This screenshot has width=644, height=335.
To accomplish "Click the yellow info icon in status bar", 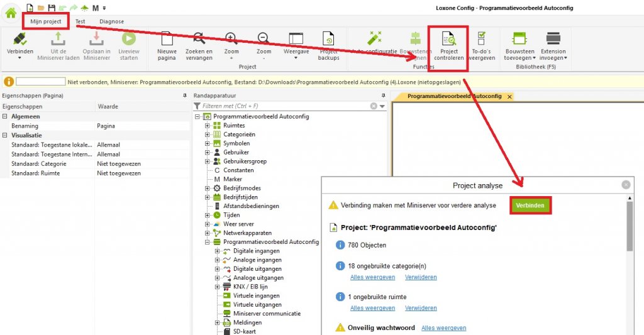I will [x=9, y=82].
